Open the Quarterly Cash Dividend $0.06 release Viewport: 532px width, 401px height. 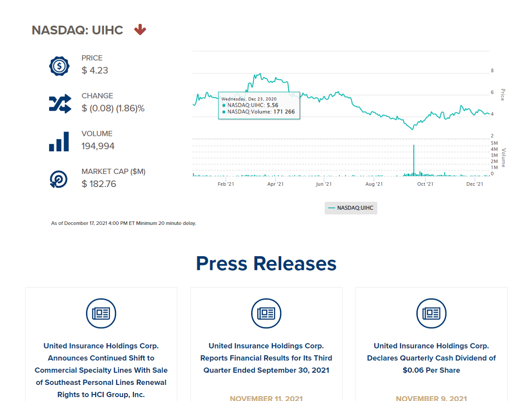pos(431,358)
